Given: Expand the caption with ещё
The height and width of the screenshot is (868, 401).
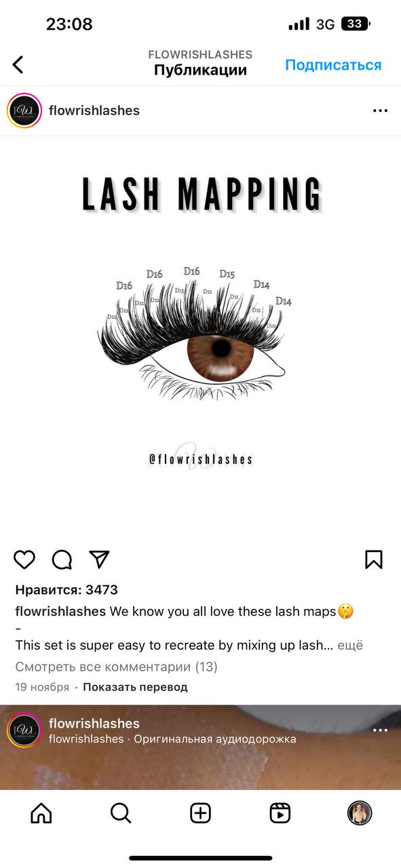Looking at the screenshot, I should [350, 646].
